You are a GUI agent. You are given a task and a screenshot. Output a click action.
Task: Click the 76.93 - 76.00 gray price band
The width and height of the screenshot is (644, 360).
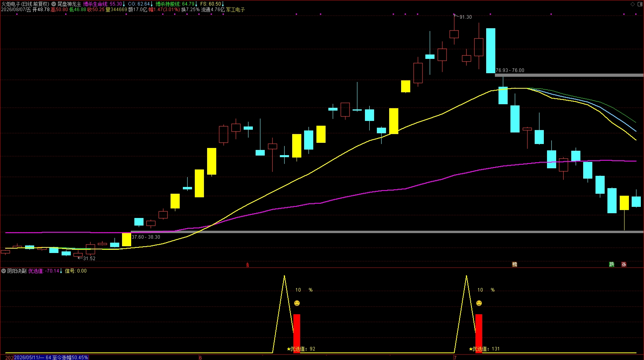click(x=569, y=75)
